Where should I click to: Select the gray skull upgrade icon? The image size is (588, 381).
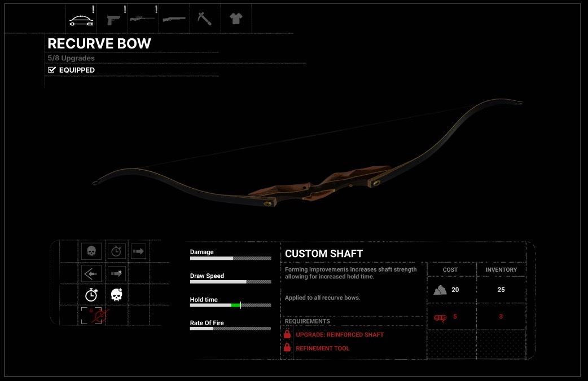point(91,251)
